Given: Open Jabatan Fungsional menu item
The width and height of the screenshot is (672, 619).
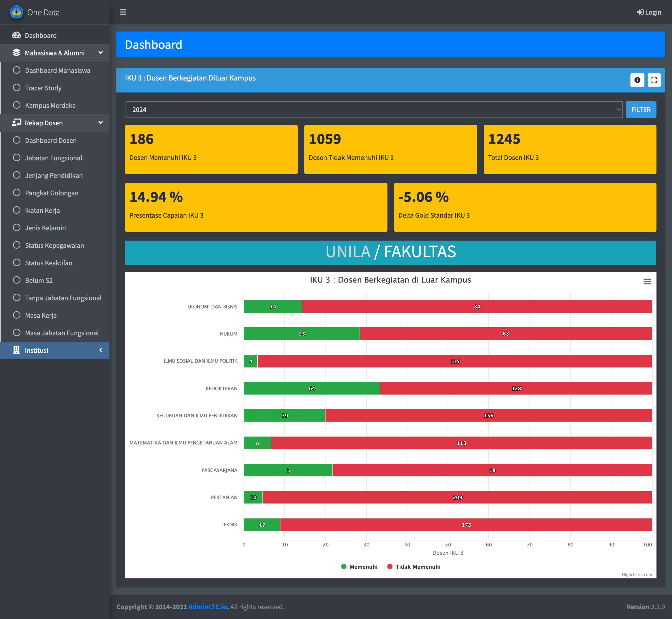Looking at the screenshot, I should point(53,158).
